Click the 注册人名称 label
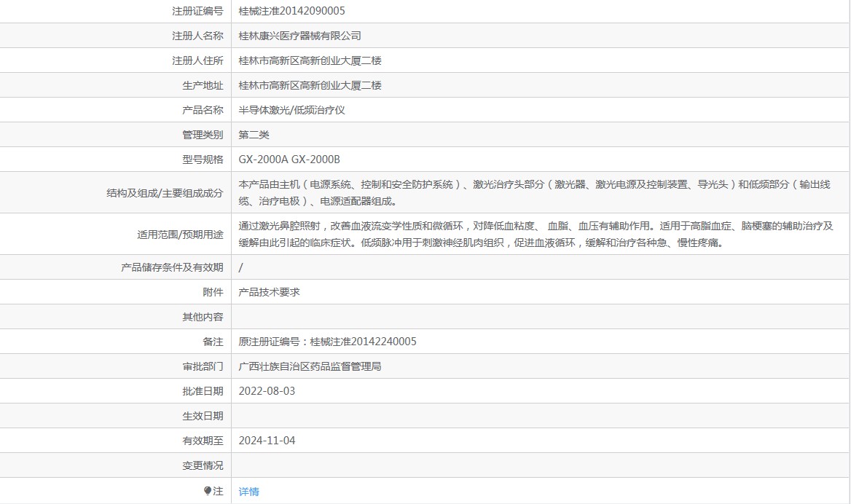 (197, 36)
